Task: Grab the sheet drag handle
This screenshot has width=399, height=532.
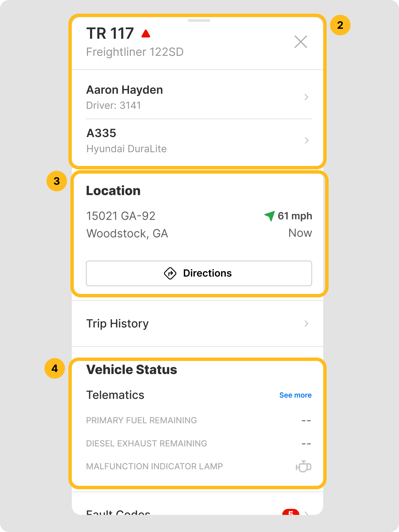Action: point(199,21)
